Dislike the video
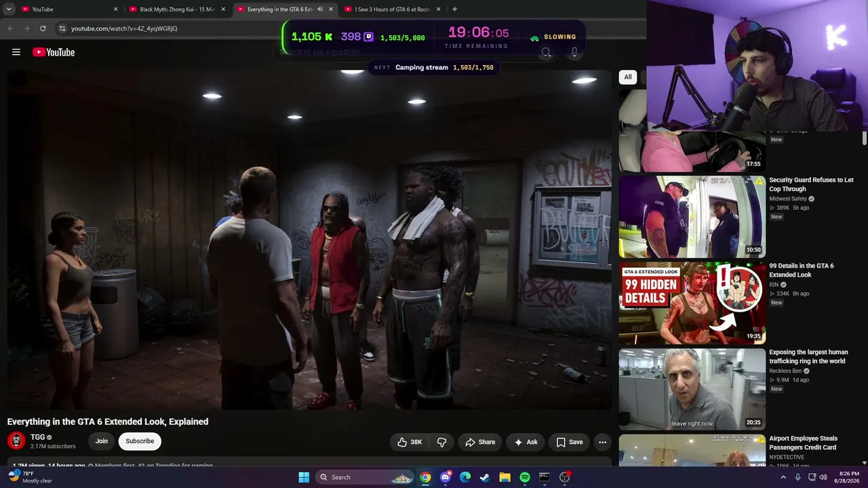 [x=441, y=442]
